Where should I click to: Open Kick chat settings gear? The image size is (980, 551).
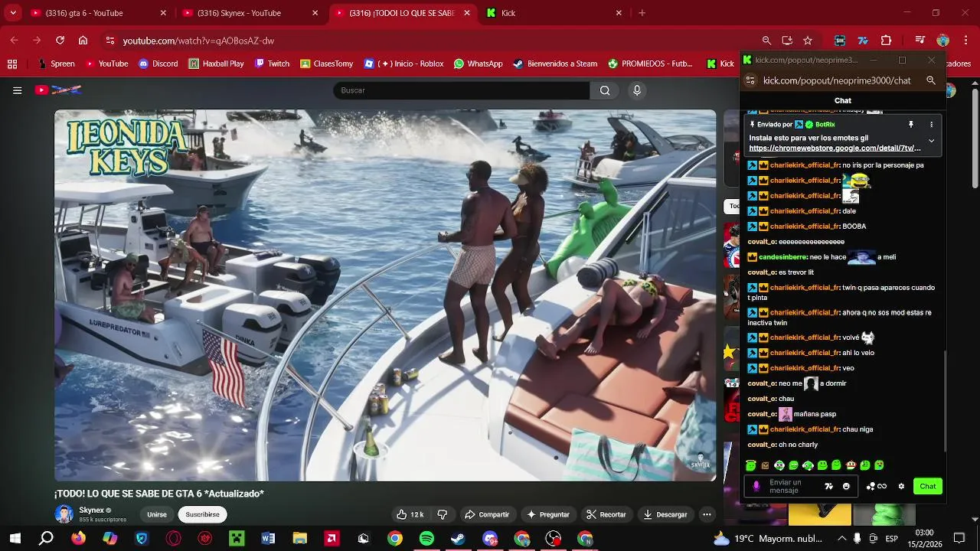click(901, 486)
